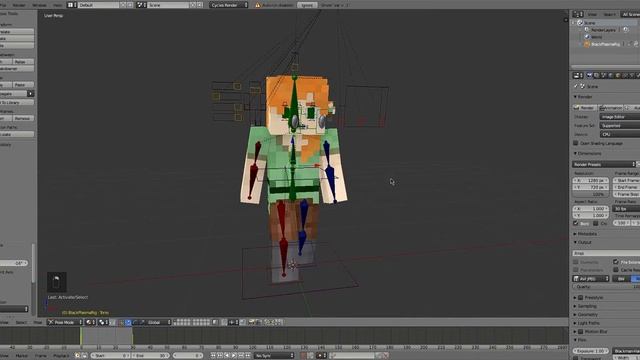
Task: Open the Render menu in top bar
Action: [19, 5]
